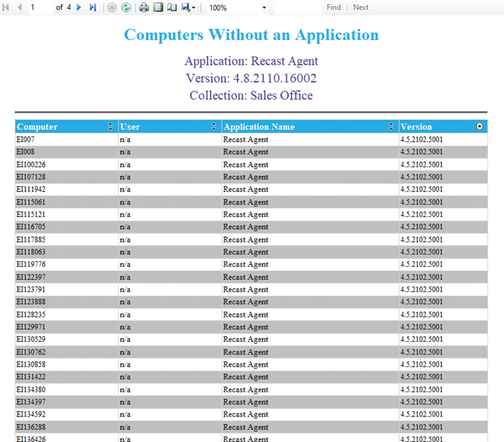
Task: Click the current page number field
Action: pyautogui.click(x=39, y=7)
